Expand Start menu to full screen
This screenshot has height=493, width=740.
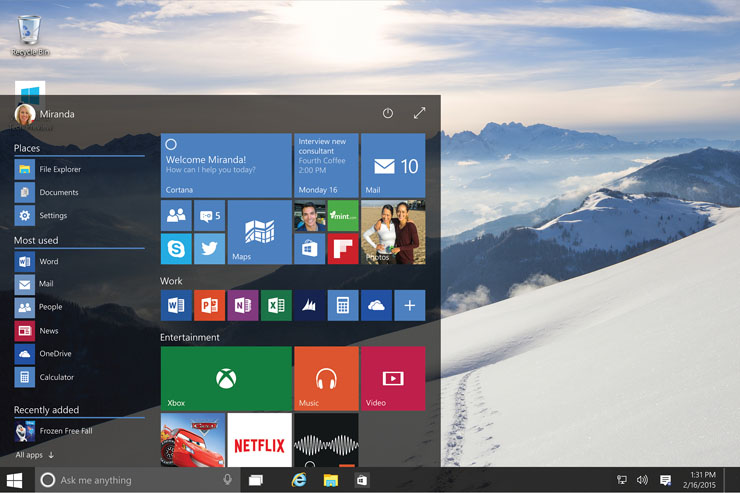[x=419, y=114]
